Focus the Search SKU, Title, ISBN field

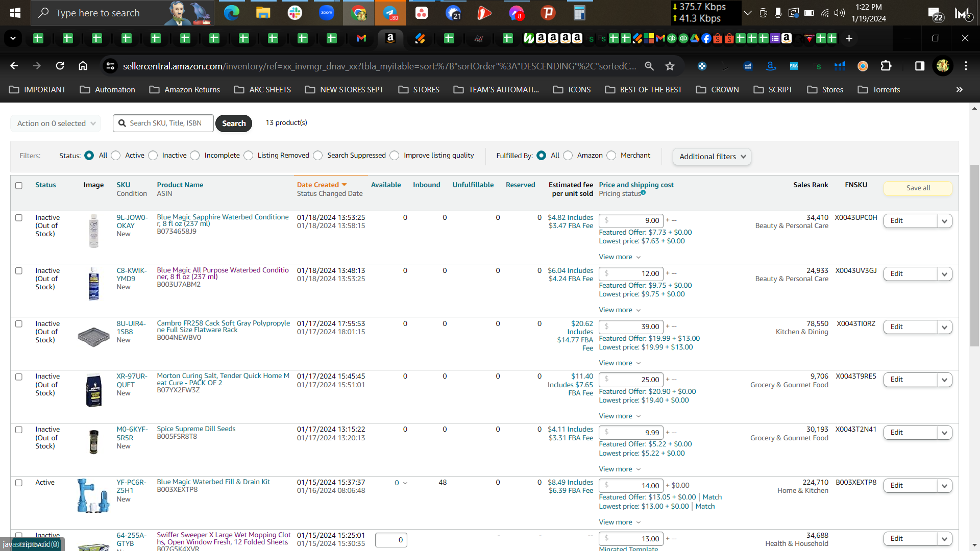click(163, 123)
